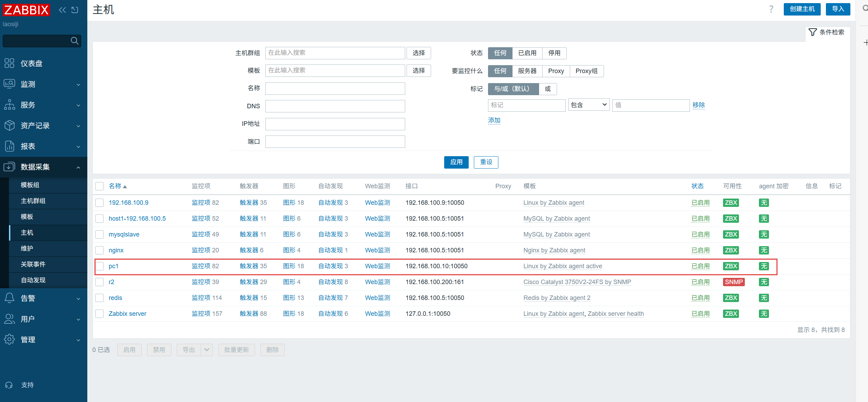Toggle the 条件检索 filter funnel icon
868x402 pixels.
[x=813, y=32]
